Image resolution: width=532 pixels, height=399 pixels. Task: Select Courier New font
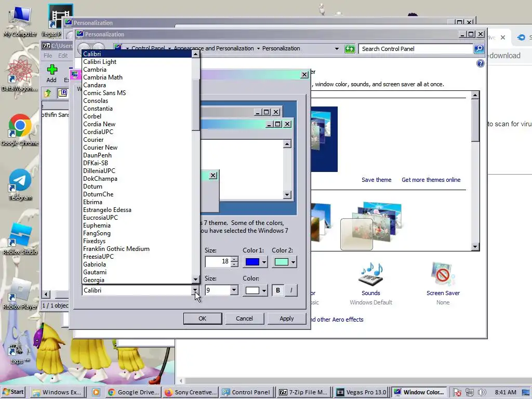[x=137, y=148]
